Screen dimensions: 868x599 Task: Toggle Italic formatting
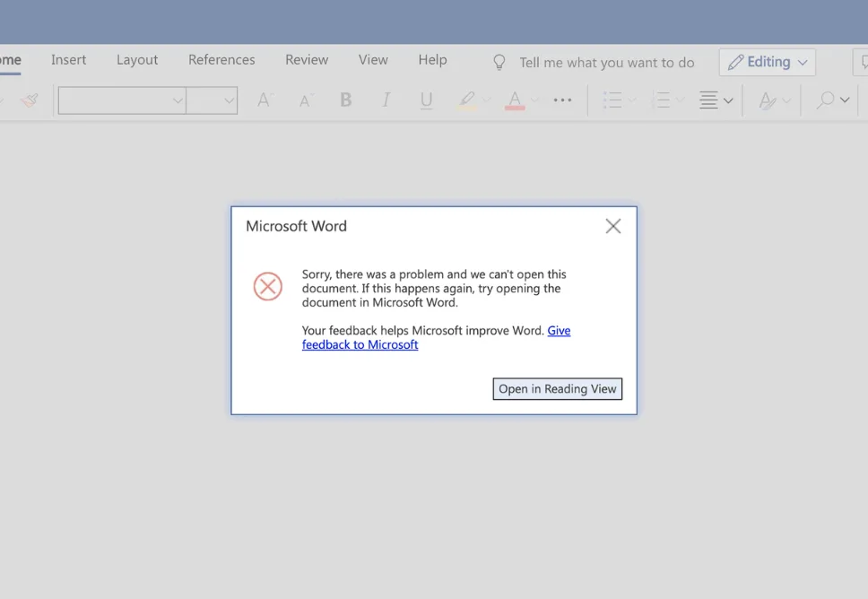pos(386,100)
